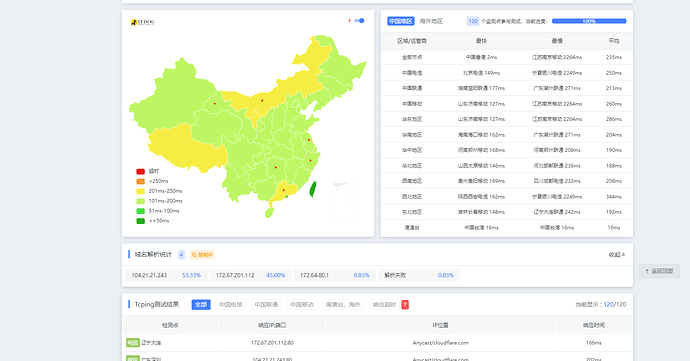This screenshot has width=690, height=361.
Task: Click the 华南地区 row label
Action: tap(412, 135)
